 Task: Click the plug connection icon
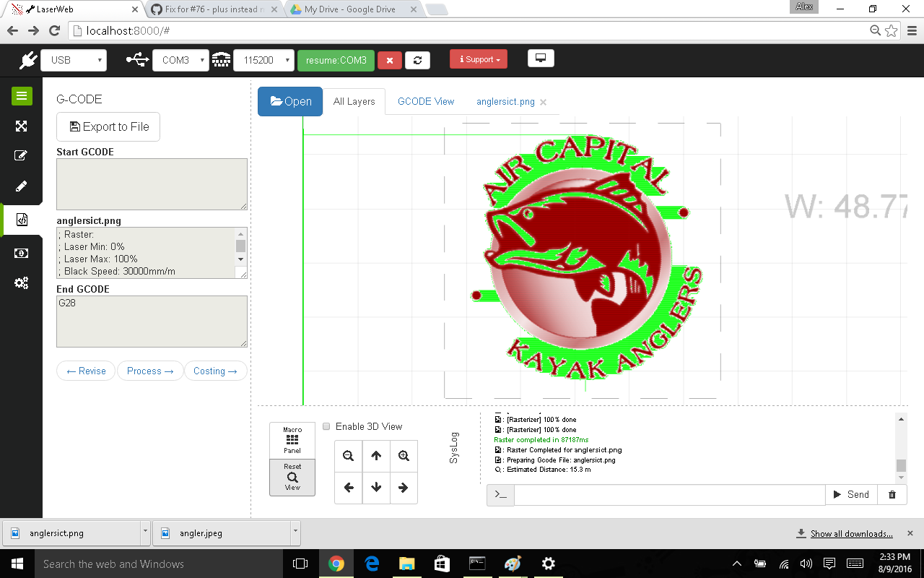(x=27, y=60)
